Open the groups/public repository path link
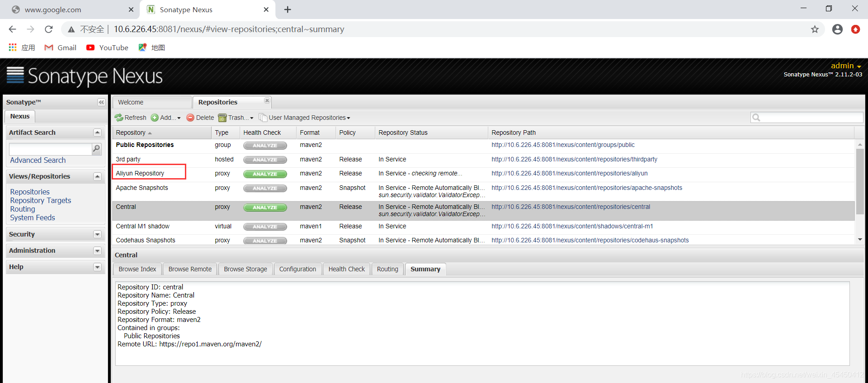868x383 pixels. coord(563,145)
